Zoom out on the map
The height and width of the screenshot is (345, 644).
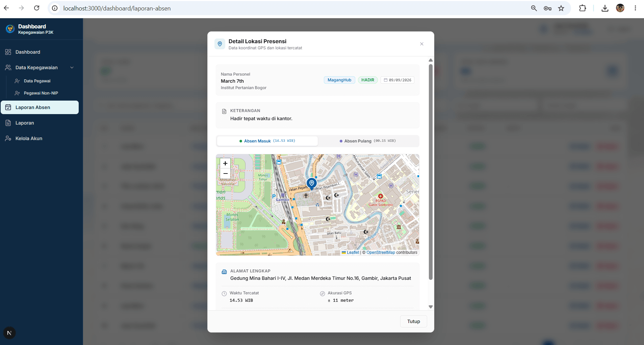[x=225, y=174]
